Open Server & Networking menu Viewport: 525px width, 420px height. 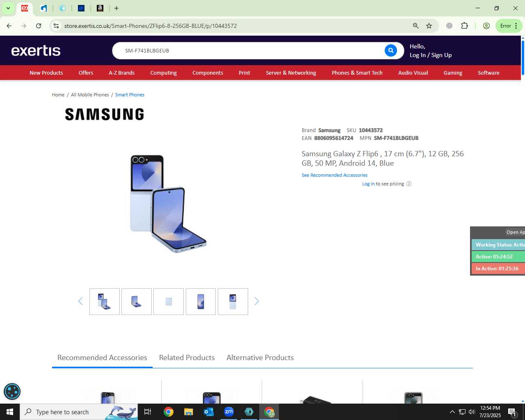(291, 73)
